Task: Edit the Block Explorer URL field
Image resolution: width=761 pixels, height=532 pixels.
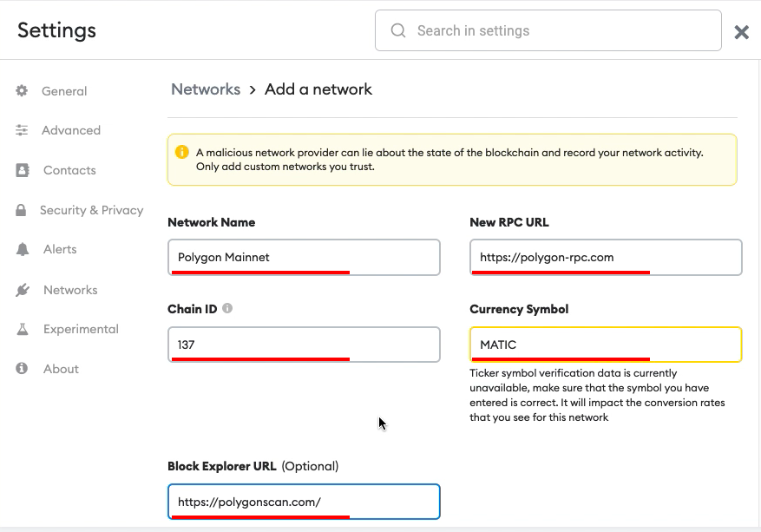Action: [x=304, y=502]
